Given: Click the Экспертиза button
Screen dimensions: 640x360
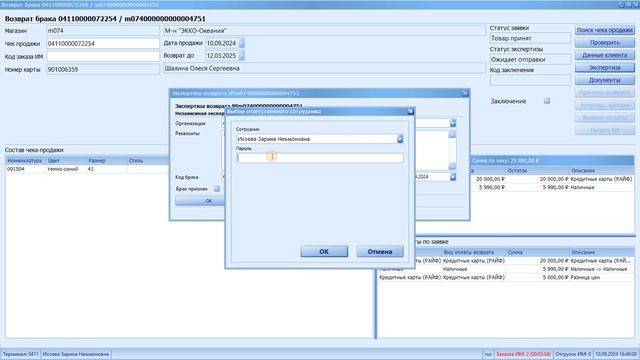Looking at the screenshot, I should click(604, 67).
